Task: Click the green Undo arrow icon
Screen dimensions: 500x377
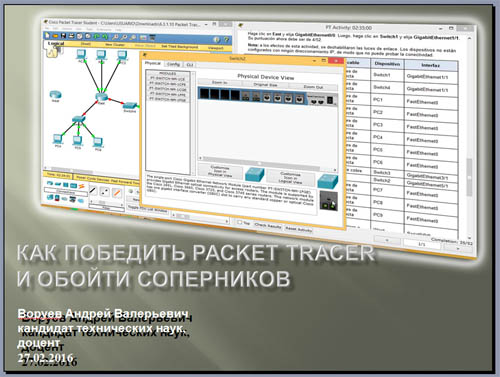Action: 97,36
